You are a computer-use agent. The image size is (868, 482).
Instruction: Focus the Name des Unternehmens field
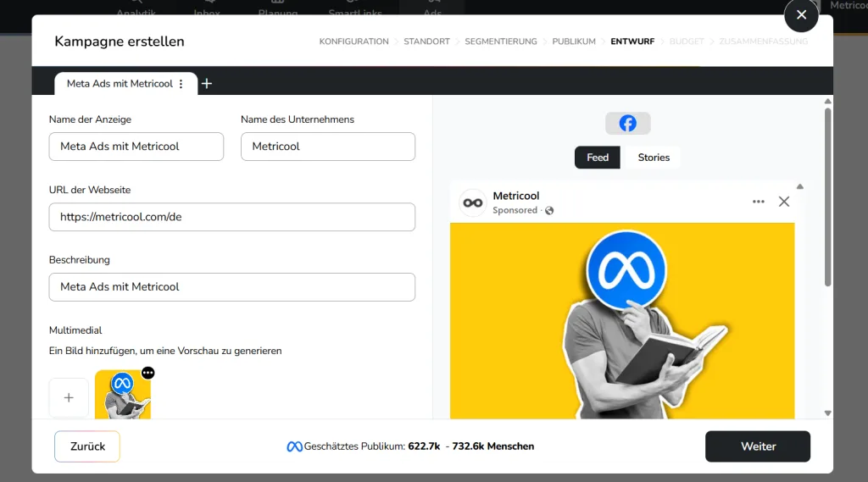pyautogui.click(x=327, y=147)
